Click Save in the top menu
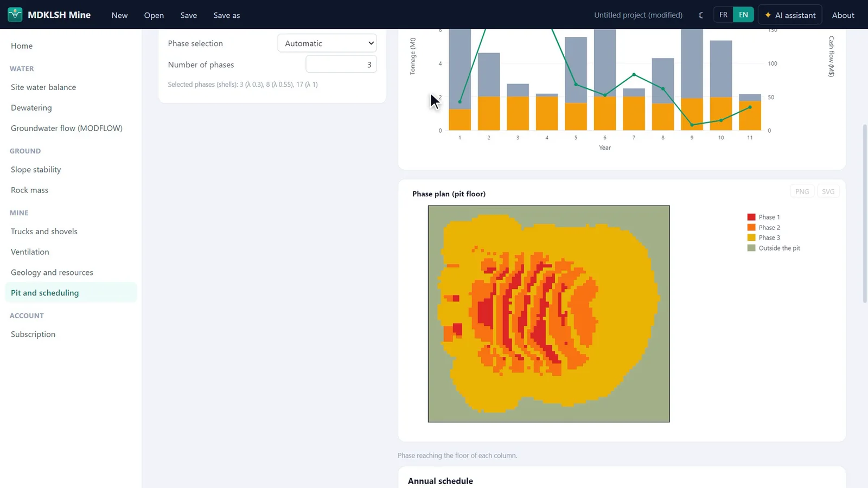868x488 pixels. pyautogui.click(x=188, y=15)
